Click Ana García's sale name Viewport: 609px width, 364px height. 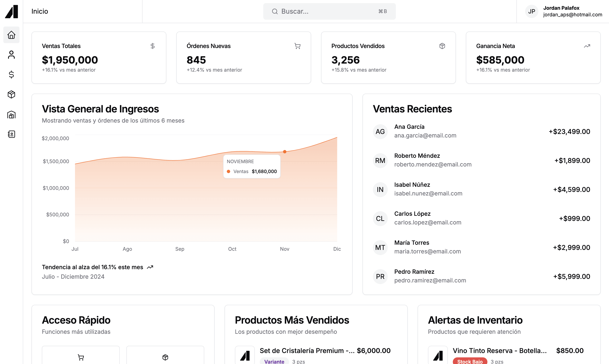[x=409, y=127]
